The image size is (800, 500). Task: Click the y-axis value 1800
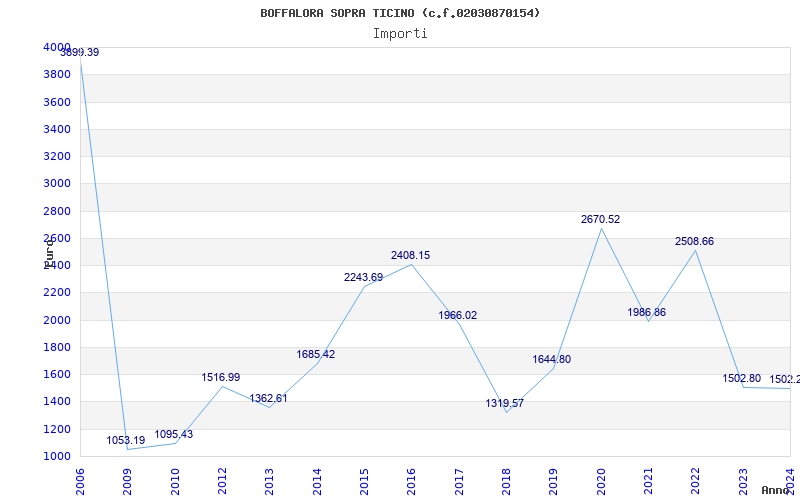[57, 347]
